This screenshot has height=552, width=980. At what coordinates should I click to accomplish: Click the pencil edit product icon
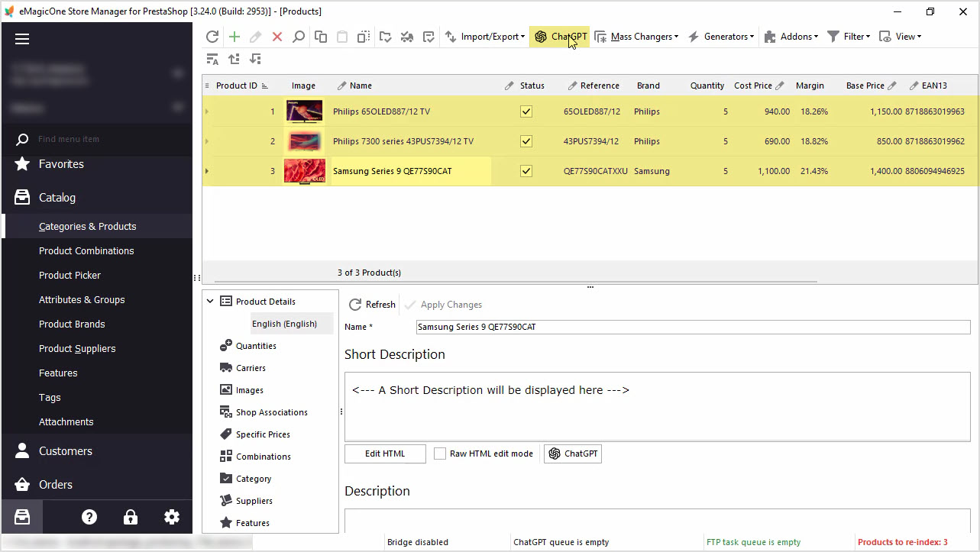(256, 37)
